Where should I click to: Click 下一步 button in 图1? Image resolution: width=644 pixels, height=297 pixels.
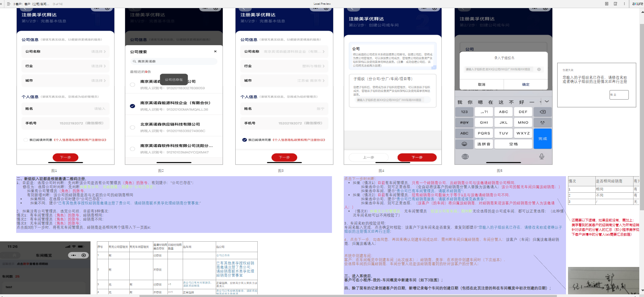coord(66,157)
